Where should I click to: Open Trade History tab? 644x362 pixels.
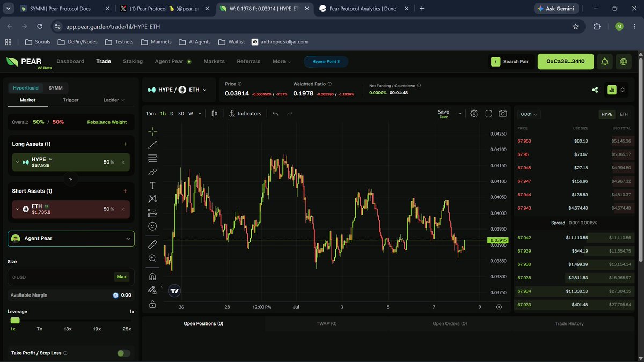569,324
